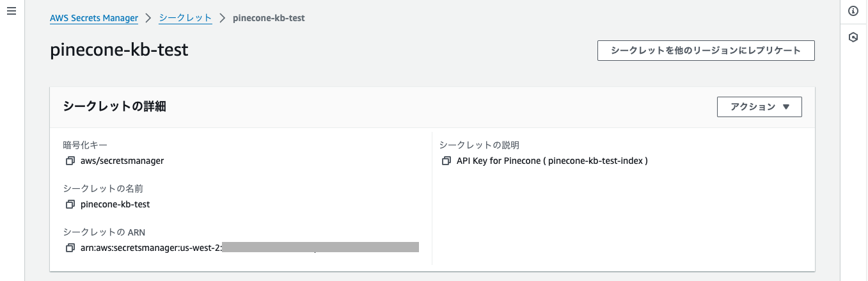Click the シークレットの説明 field label
The image size is (868, 281).
484,145
